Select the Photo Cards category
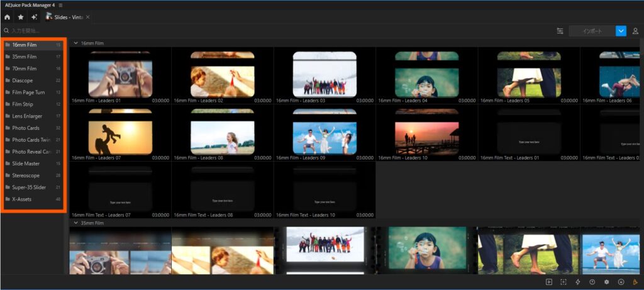 26,128
